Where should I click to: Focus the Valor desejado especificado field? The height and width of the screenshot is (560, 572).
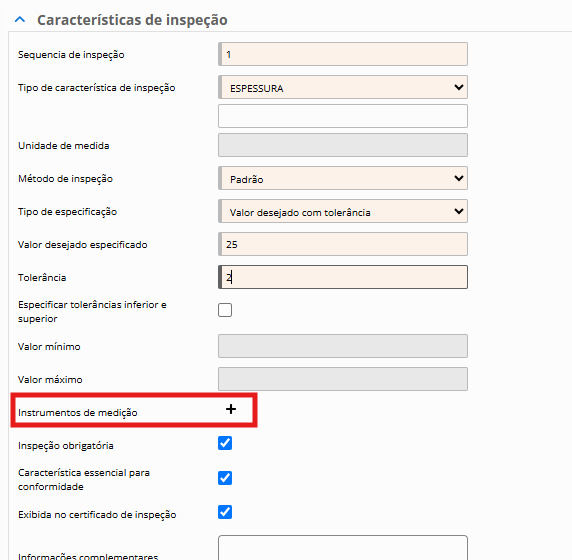tap(343, 244)
